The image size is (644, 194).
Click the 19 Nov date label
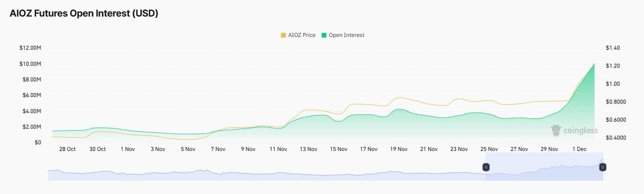pyautogui.click(x=399, y=149)
